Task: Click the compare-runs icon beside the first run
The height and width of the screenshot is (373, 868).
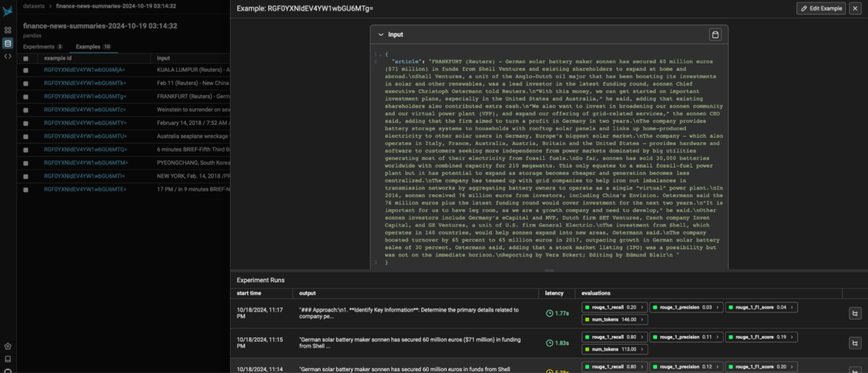Action: [x=855, y=314]
